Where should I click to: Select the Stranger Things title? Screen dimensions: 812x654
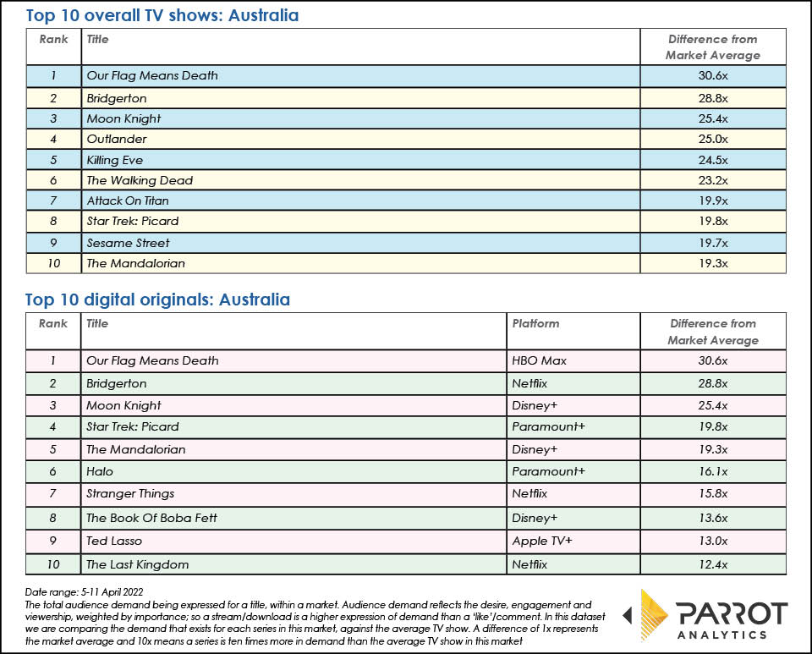coord(130,493)
